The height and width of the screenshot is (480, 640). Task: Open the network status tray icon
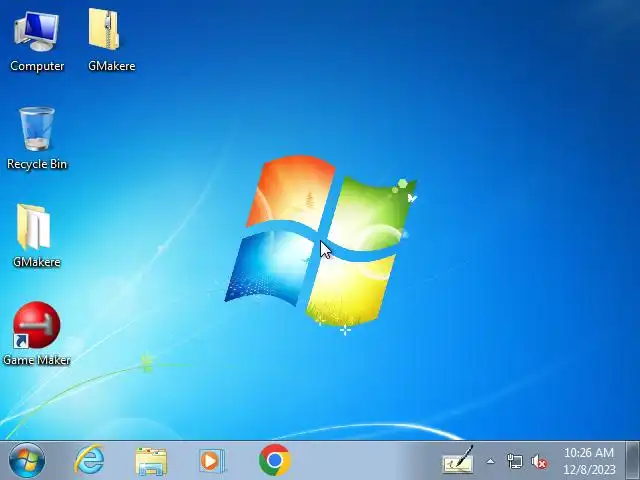tap(514, 461)
